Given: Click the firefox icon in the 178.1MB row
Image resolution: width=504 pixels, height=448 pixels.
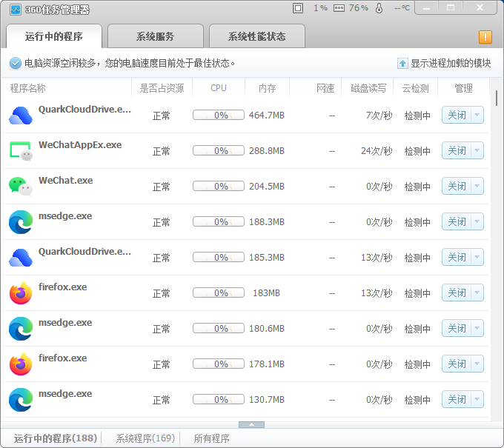Looking at the screenshot, I should tap(21, 364).
